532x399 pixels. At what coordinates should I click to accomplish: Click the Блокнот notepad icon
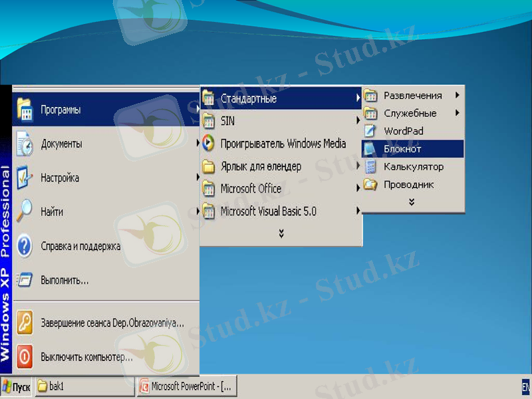pos(370,149)
